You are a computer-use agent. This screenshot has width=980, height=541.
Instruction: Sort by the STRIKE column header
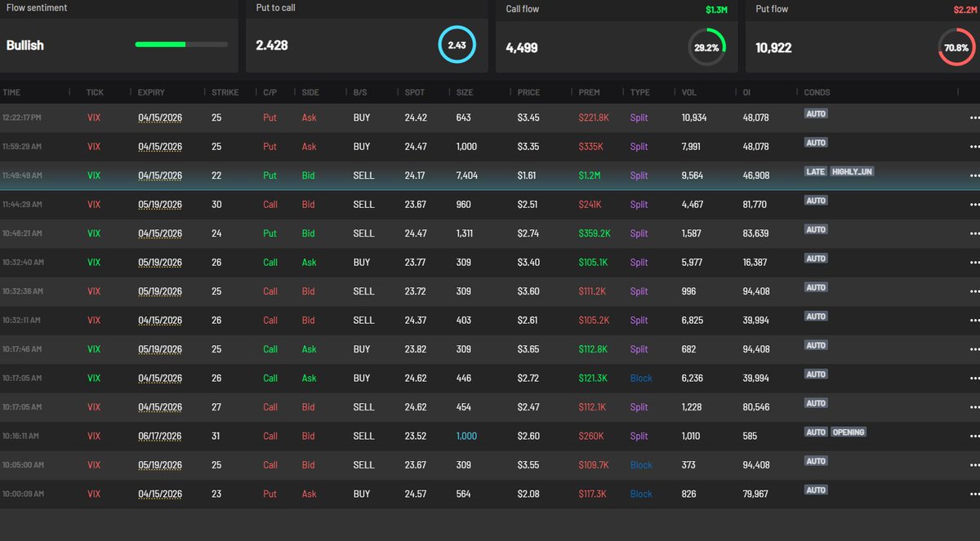click(x=225, y=92)
